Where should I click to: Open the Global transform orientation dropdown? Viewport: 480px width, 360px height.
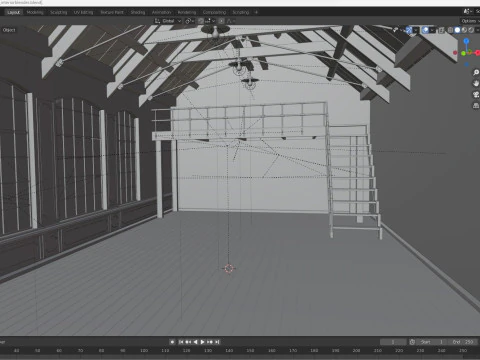point(168,21)
